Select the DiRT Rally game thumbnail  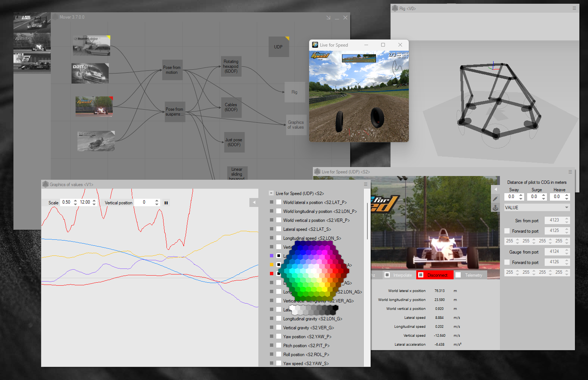[90, 73]
